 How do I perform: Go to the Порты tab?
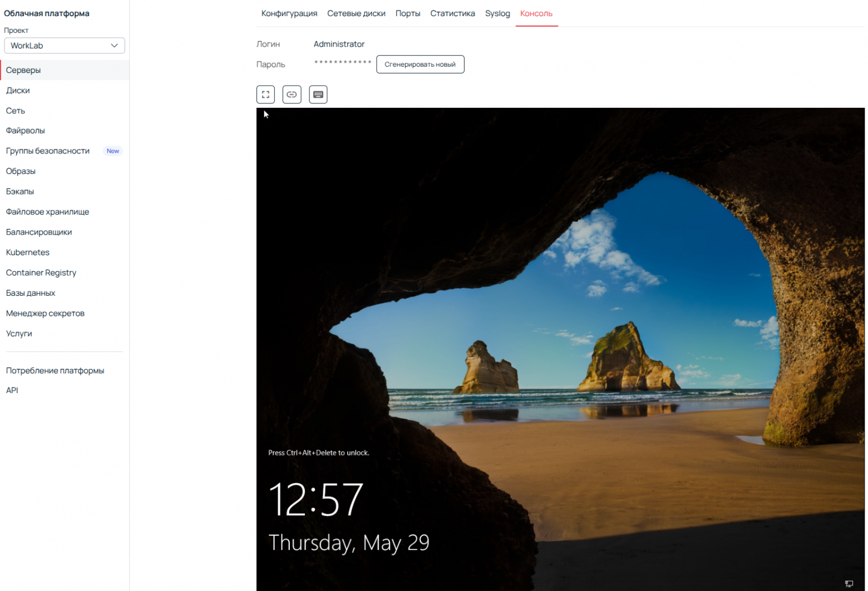408,13
